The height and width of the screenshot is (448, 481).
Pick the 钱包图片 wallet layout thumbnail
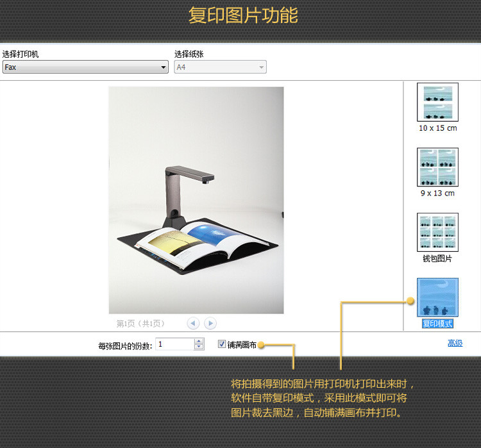tap(437, 232)
